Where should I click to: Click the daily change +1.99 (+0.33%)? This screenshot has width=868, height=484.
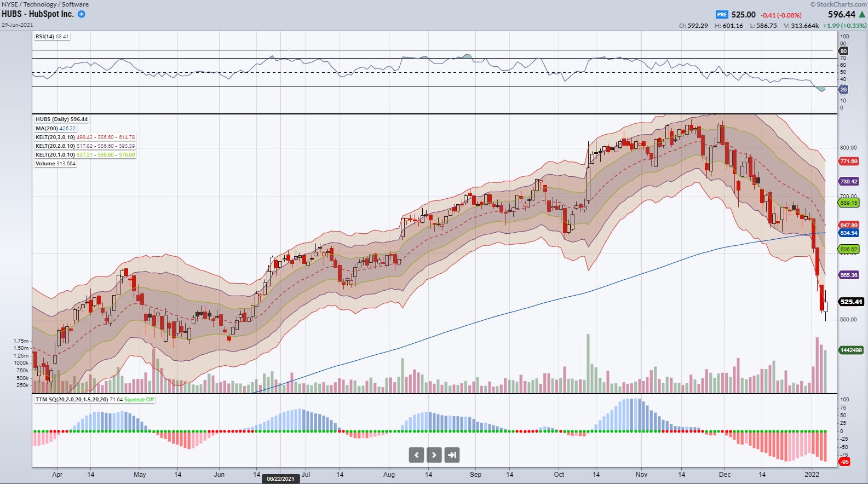click(845, 26)
